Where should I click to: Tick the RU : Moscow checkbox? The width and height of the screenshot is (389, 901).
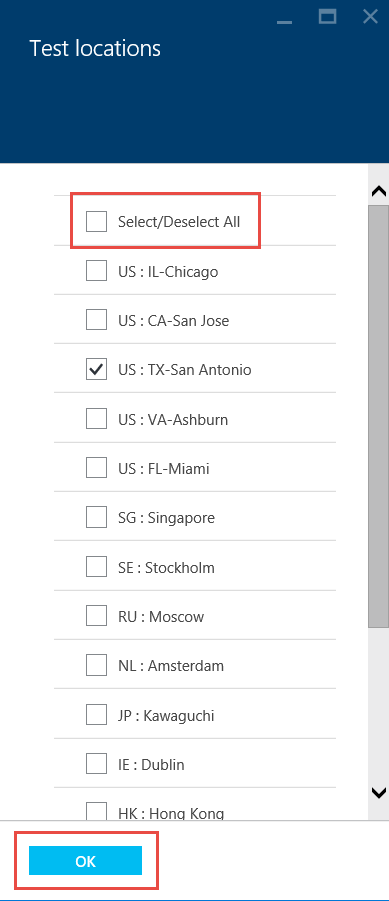(97, 616)
